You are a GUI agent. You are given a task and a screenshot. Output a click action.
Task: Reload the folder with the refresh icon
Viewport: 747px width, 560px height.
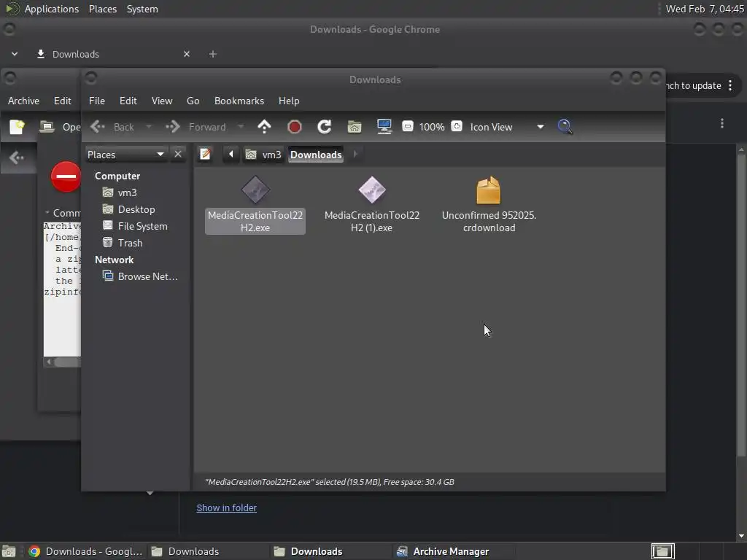point(325,127)
